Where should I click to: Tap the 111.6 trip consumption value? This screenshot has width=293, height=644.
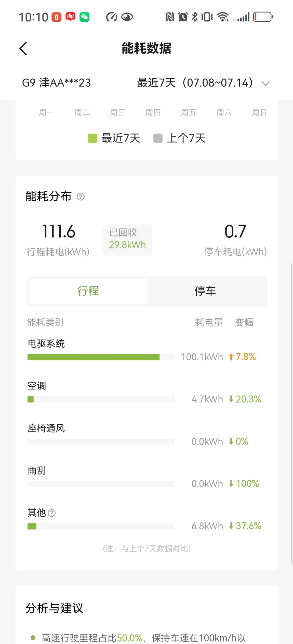pos(59,231)
